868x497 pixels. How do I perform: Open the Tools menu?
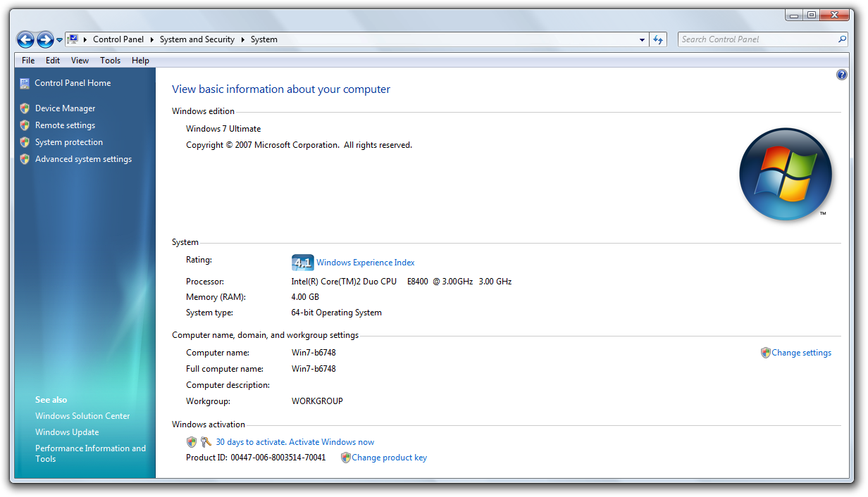(110, 61)
